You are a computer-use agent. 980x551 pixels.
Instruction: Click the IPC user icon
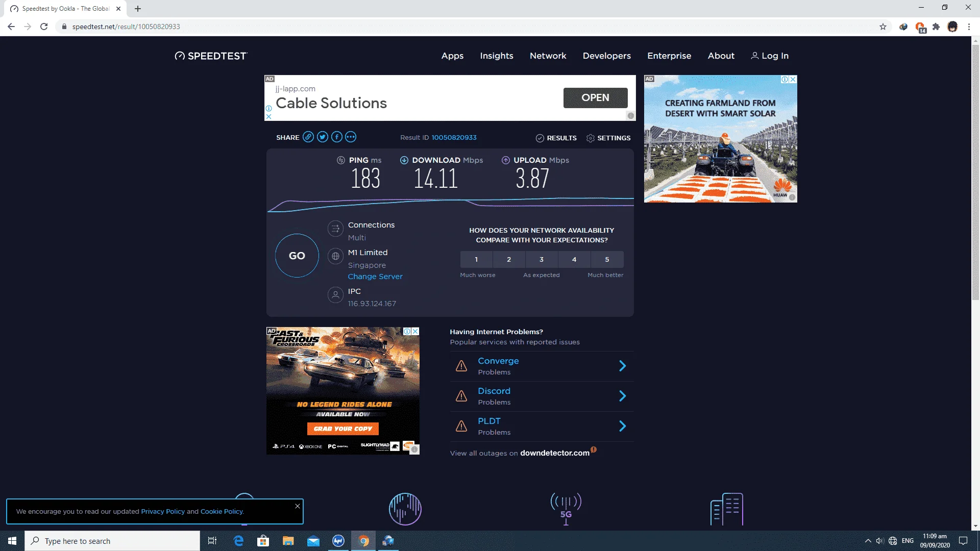tap(335, 295)
